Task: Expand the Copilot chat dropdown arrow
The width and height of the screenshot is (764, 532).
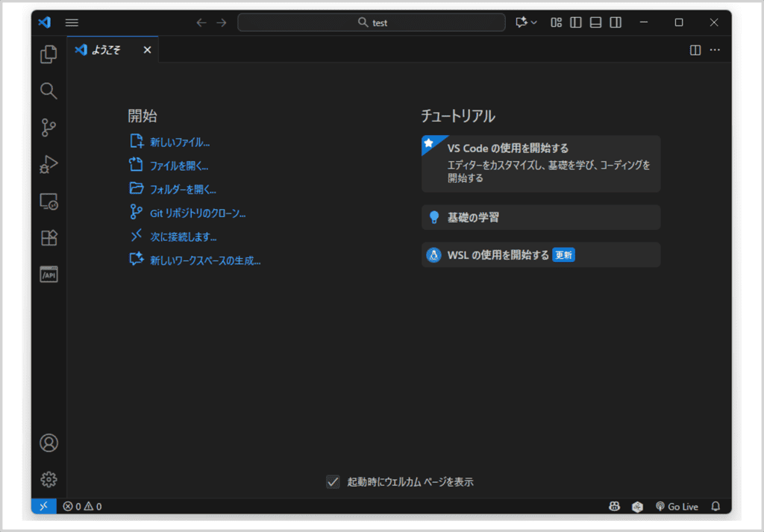Action: [x=534, y=22]
